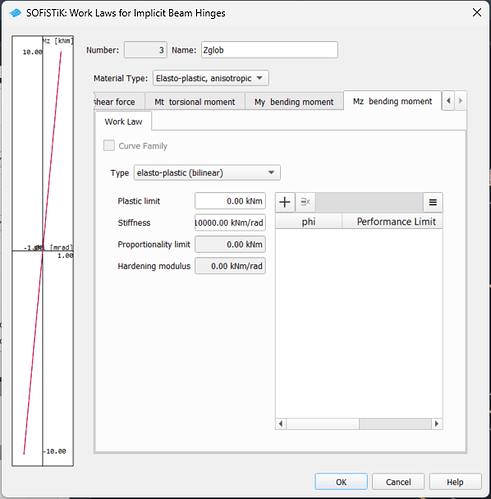
Task: Click the Cancel button
Action: 398,482
